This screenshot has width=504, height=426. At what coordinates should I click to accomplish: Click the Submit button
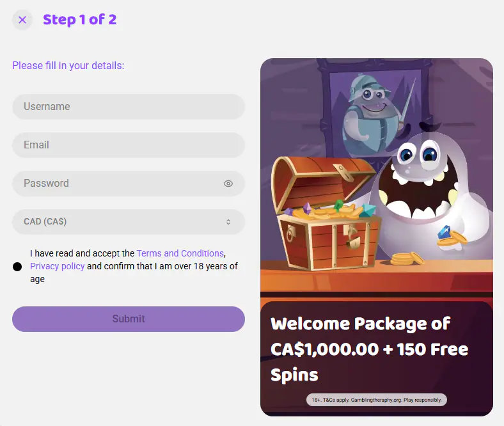click(x=129, y=319)
